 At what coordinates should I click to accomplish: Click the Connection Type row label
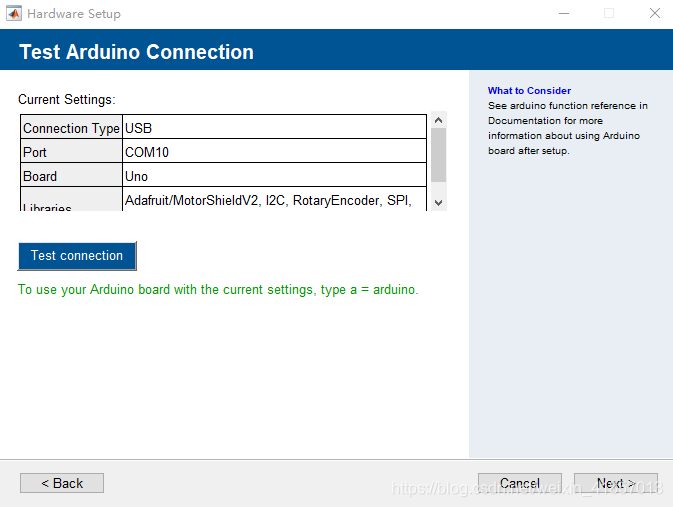[x=71, y=128]
